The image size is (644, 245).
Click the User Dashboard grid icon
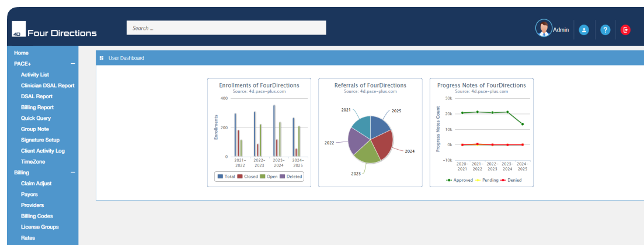[x=102, y=58]
